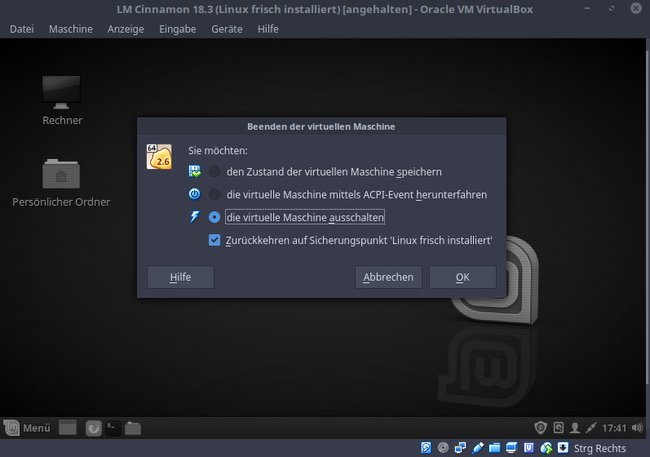Click the virtual display status icon
650x457 pixels.
(512, 448)
